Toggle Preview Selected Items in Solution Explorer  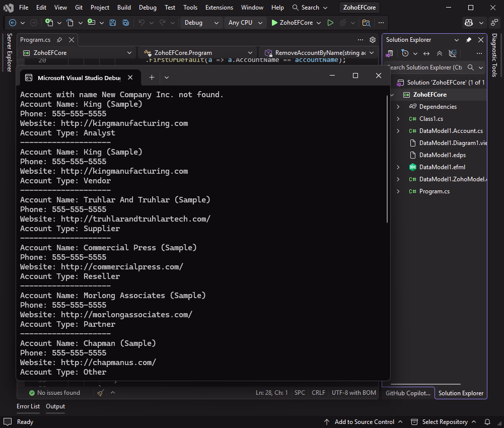click(453, 53)
